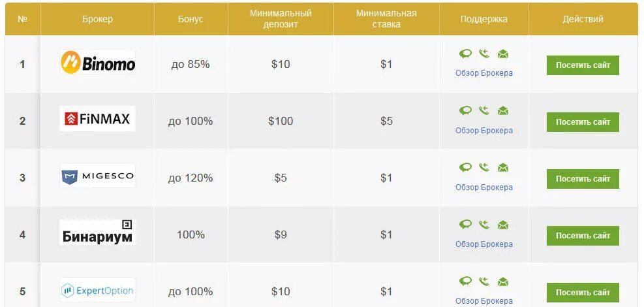The width and height of the screenshot is (644, 307).
Task: Click the envelope icon in Migesco row
Action: [502, 168]
